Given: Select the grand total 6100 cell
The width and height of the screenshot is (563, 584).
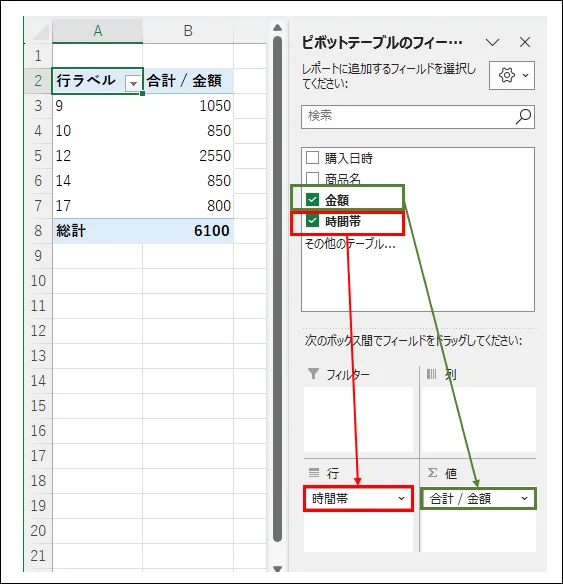Looking at the screenshot, I should coord(188,231).
